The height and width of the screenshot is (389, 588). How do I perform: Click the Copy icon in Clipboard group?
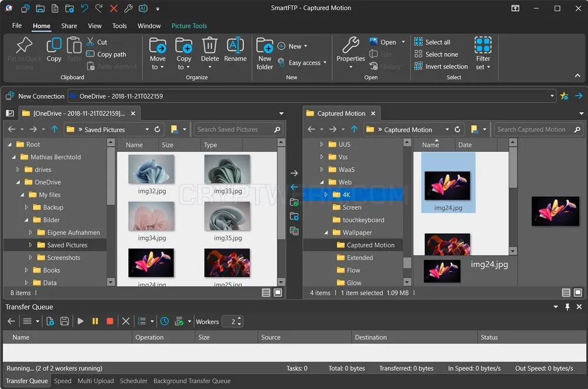tap(54, 45)
